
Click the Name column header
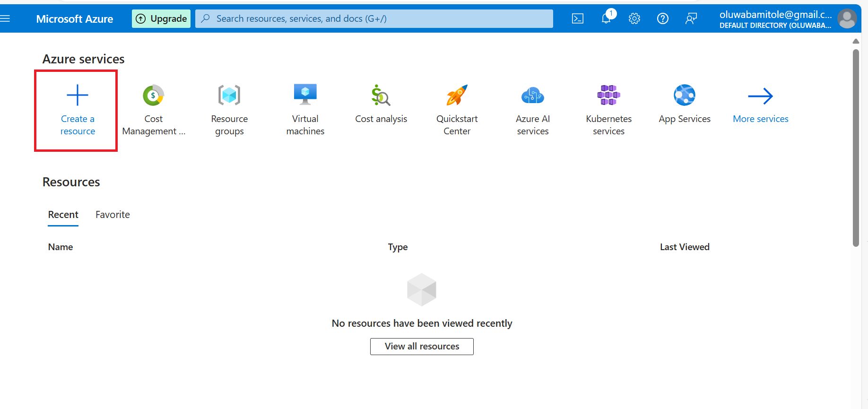click(61, 247)
